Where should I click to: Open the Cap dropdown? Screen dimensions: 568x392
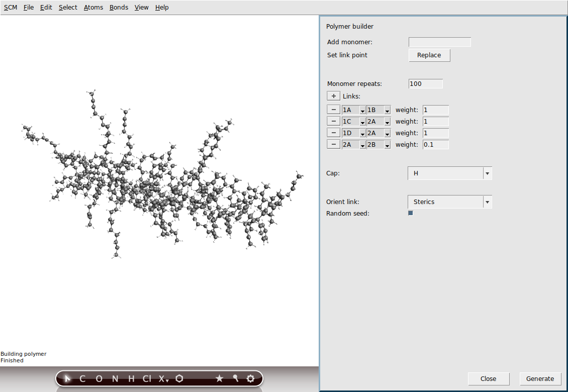[x=486, y=173]
